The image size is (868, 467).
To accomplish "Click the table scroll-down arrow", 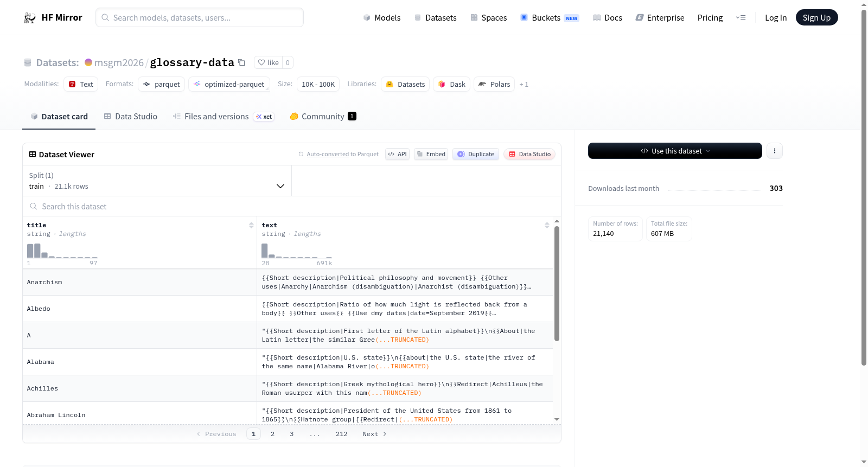I will [x=557, y=419].
